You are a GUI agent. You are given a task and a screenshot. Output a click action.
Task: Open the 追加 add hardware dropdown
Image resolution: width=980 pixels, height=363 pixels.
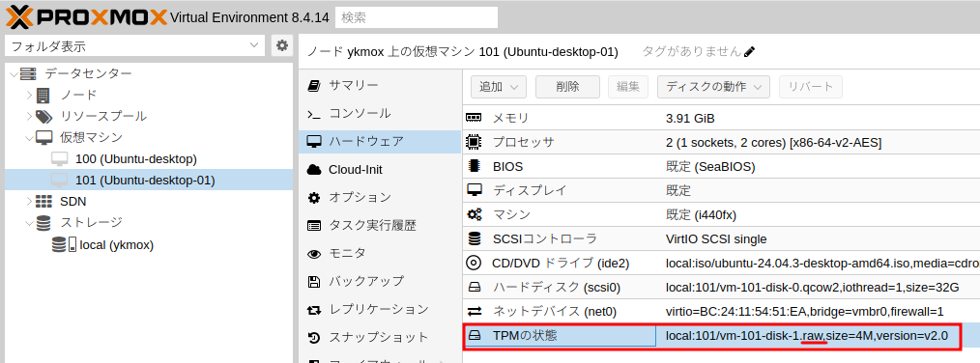click(x=499, y=87)
